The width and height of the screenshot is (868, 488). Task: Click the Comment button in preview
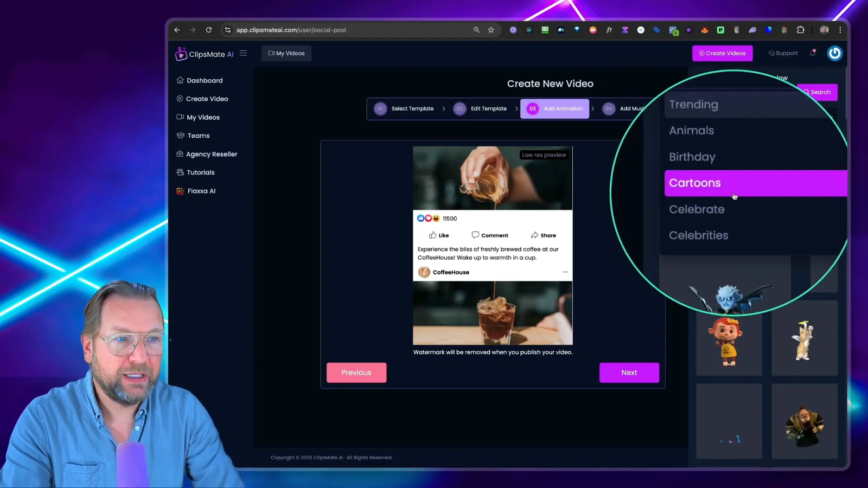[490, 235]
